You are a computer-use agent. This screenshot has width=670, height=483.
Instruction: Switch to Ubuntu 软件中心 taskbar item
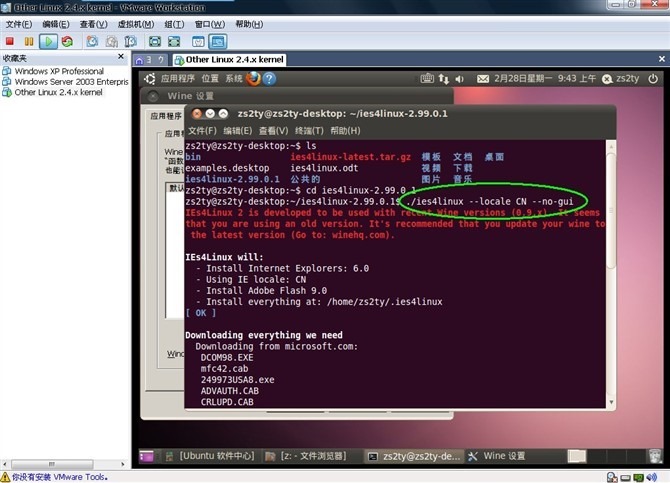coord(210,456)
